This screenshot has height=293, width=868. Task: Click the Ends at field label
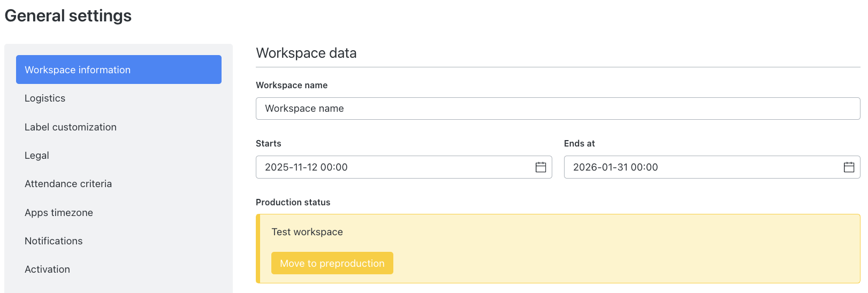(x=580, y=143)
